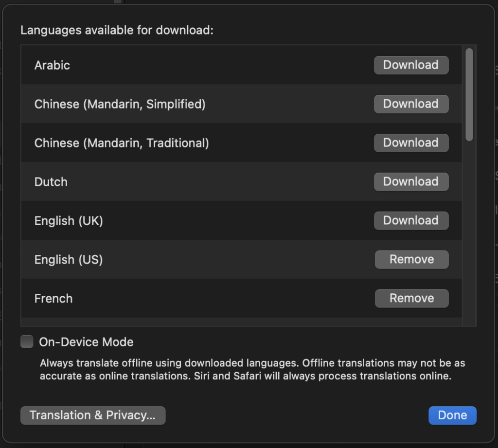Viewport: 498px width, 448px height.
Task: Download Chinese (Mandarin, Simplified) language
Action: [411, 104]
